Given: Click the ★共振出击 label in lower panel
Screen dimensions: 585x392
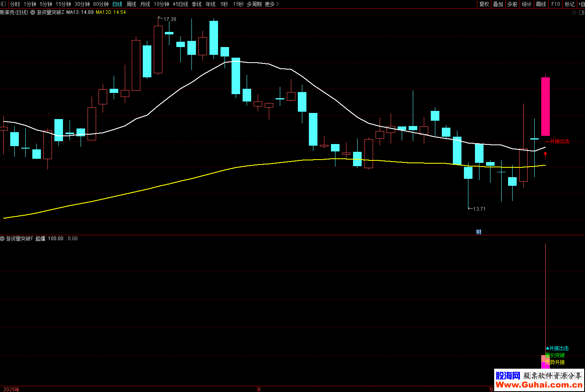Looking at the screenshot, I should (x=557, y=348).
